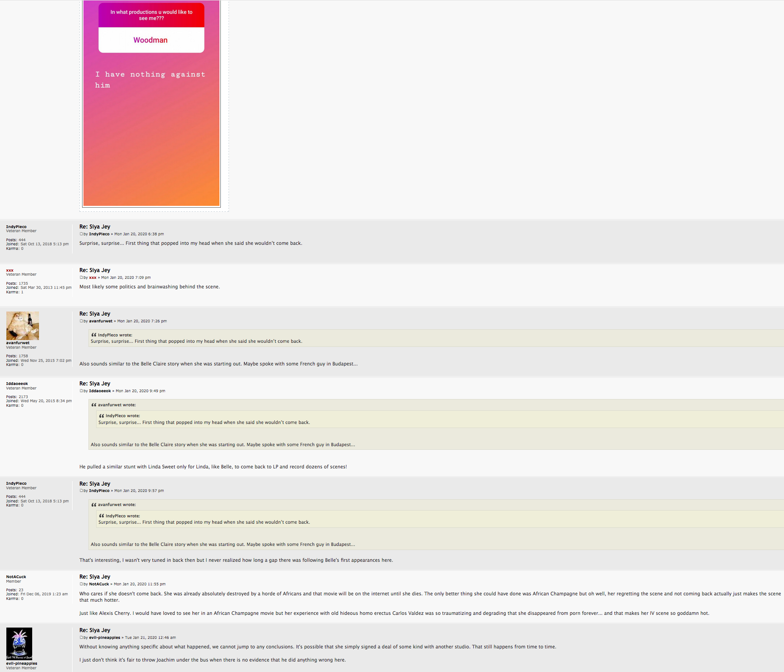Open NotACuck username in left profile panel
784x672 pixels.
tap(16, 577)
